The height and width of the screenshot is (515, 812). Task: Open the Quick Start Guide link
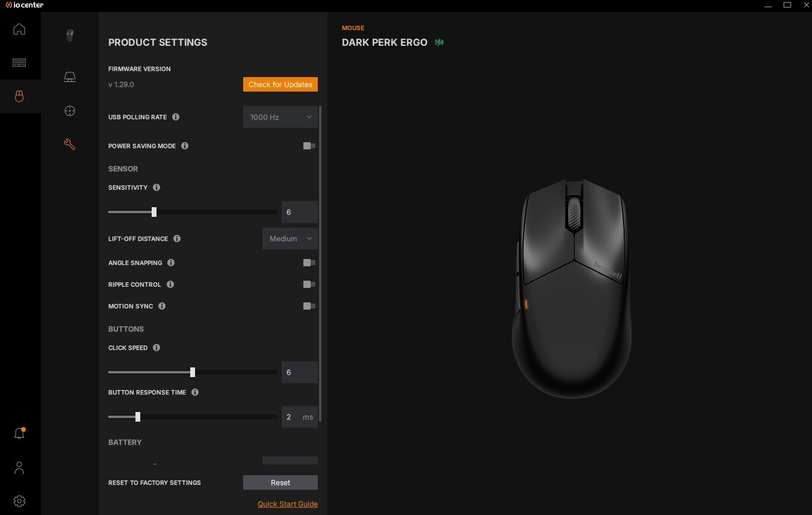288,504
